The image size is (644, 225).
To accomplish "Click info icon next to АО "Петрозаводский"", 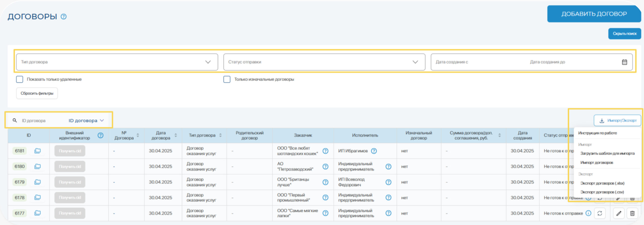I will click(325, 167).
